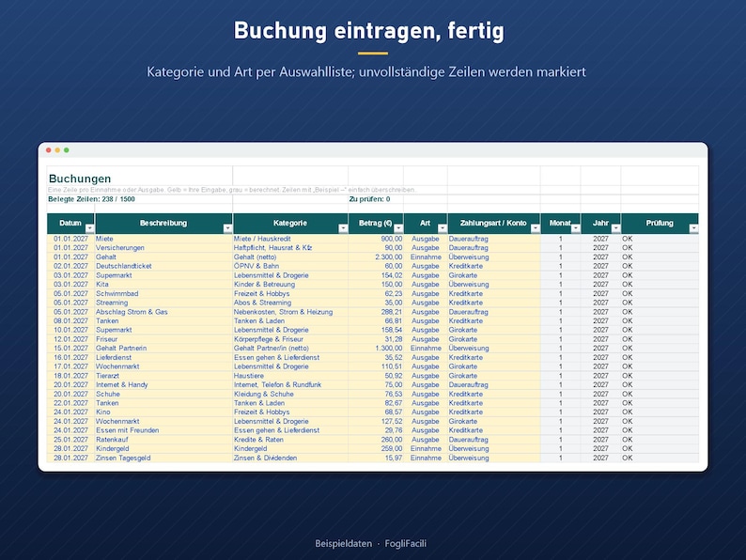Select the 'Kleidung & Schuhe' category cell
The width and height of the screenshot is (746, 560).
tap(290, 394)
